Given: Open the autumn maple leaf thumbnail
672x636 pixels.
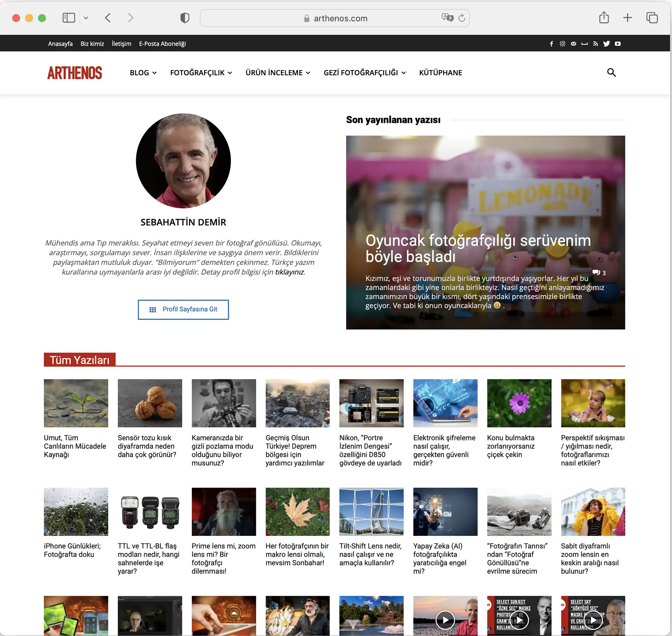Looking at the screenshot, I should pos(297,511).
